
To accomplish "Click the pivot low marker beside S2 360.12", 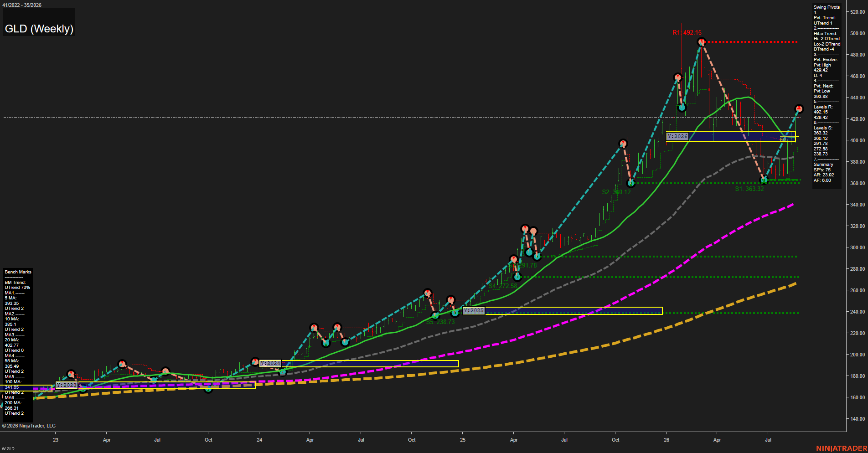I will 631,183.
